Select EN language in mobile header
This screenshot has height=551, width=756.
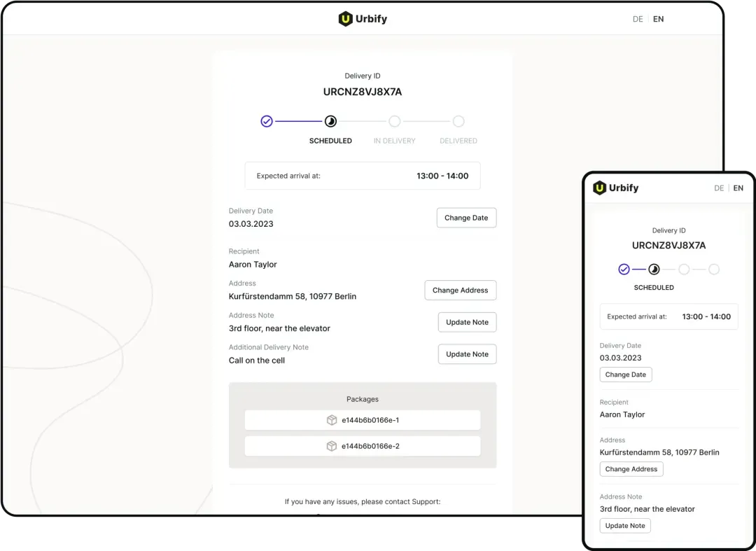[x=738, y=188]
